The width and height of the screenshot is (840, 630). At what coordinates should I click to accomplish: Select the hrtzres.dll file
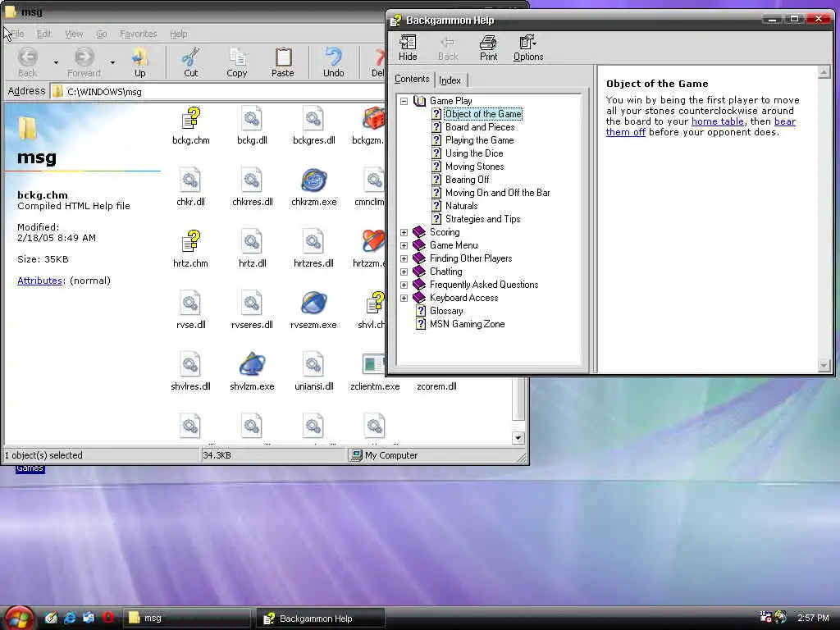pos(314,249)
